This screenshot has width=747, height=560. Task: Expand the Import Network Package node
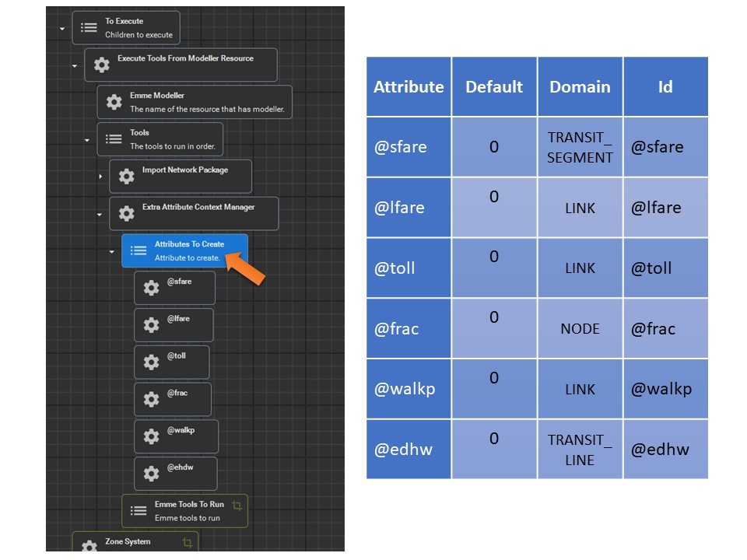click(100, 177)
